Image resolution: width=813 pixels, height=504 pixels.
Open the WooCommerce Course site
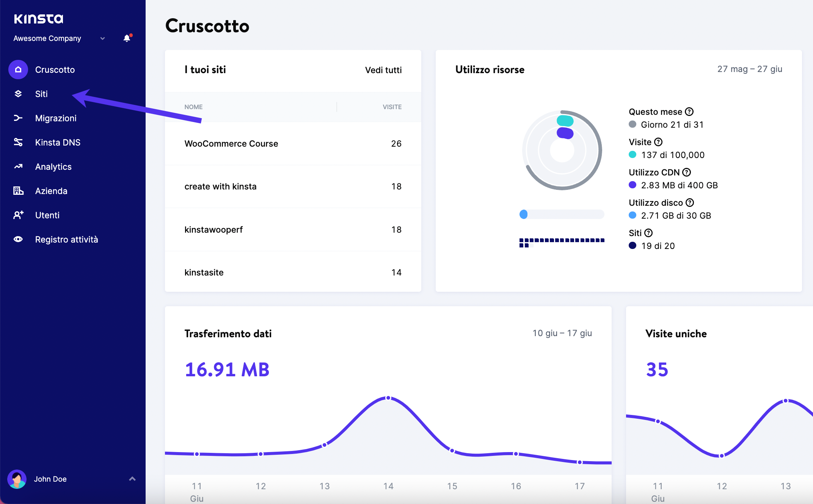coord(231,144)
